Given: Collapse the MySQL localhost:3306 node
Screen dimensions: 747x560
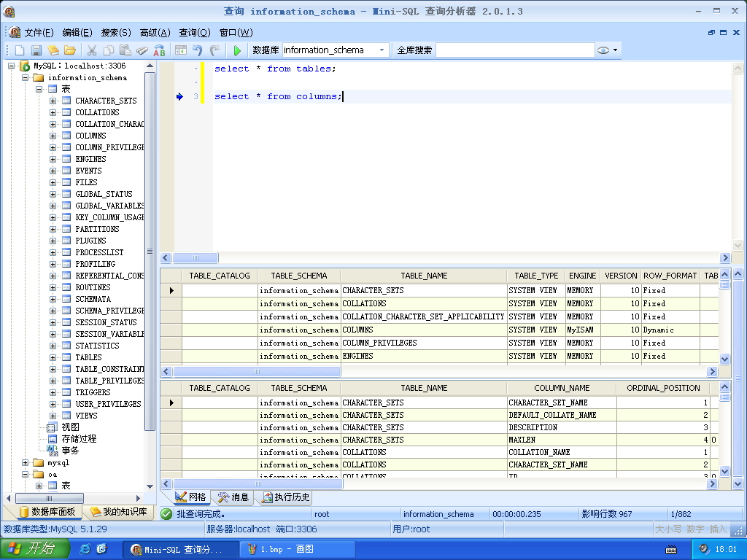Looking at the screenshot, I should tap(12, 66).
